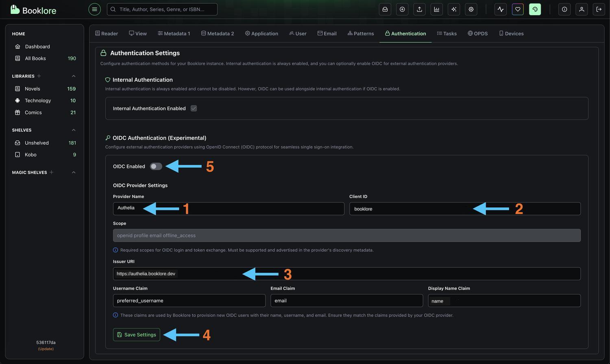
Task: Click the sparkles AI features icon
Action: [x=453, y=9]
